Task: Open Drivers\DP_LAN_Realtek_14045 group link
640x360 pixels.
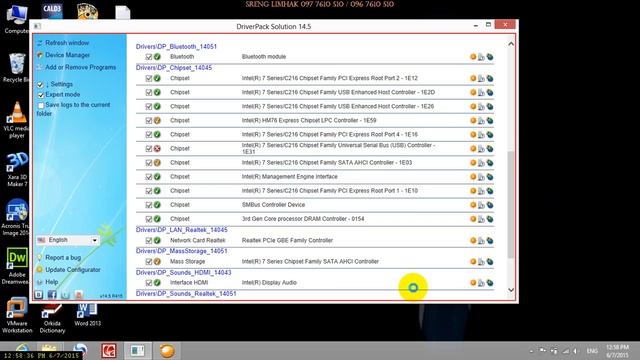Action: point(182,230)
